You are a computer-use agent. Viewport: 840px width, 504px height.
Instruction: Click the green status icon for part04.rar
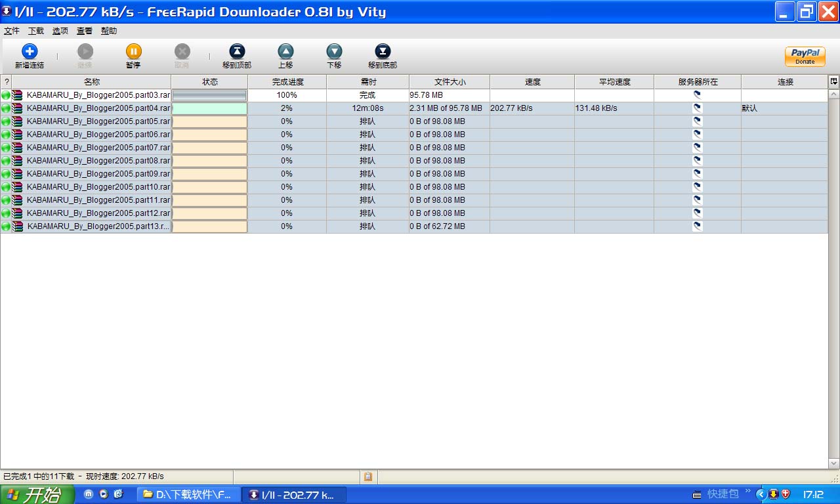(x=6, y=108)
